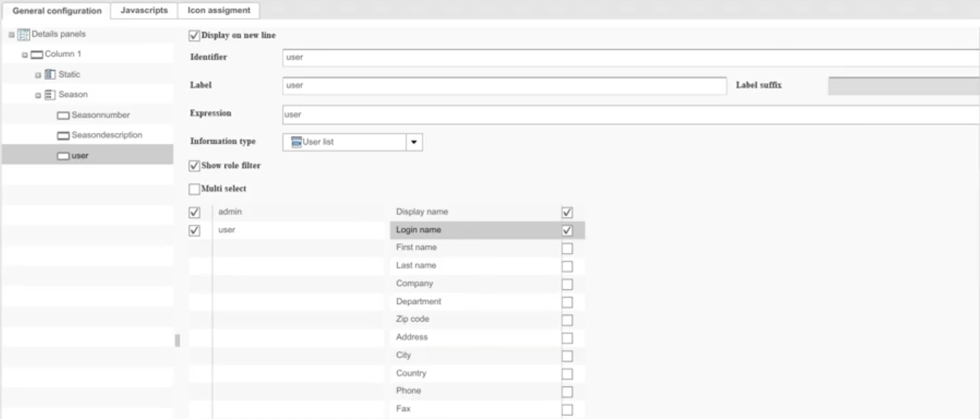Select Seasondescription in the tree
Screen dimensions: 980x419
[106, 135]
